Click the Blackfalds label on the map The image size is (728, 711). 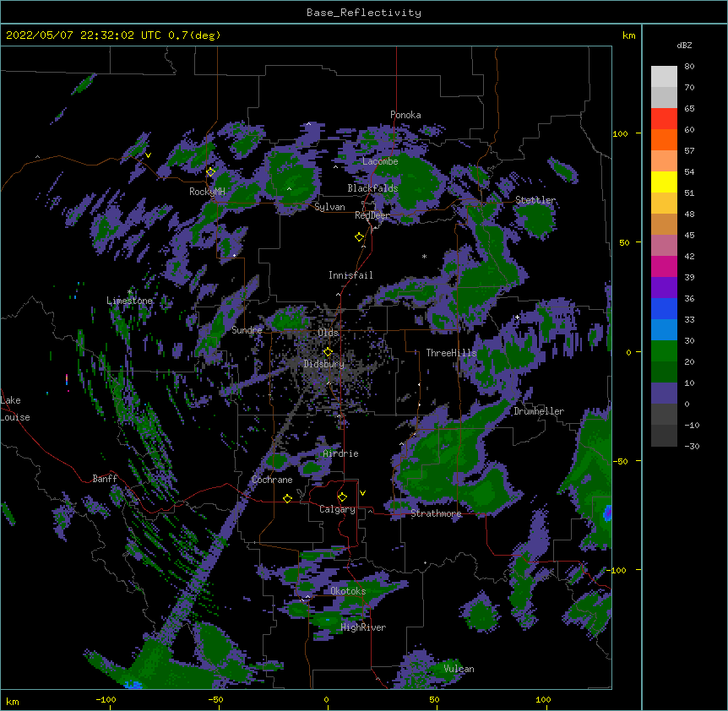(372, 188)
